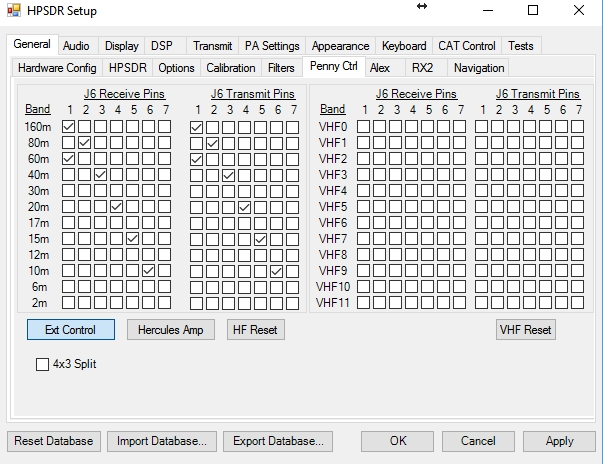Screen dimensions: 603x464
Task: Switch to the Appearance tab
Action: click(x=341, y=46)
